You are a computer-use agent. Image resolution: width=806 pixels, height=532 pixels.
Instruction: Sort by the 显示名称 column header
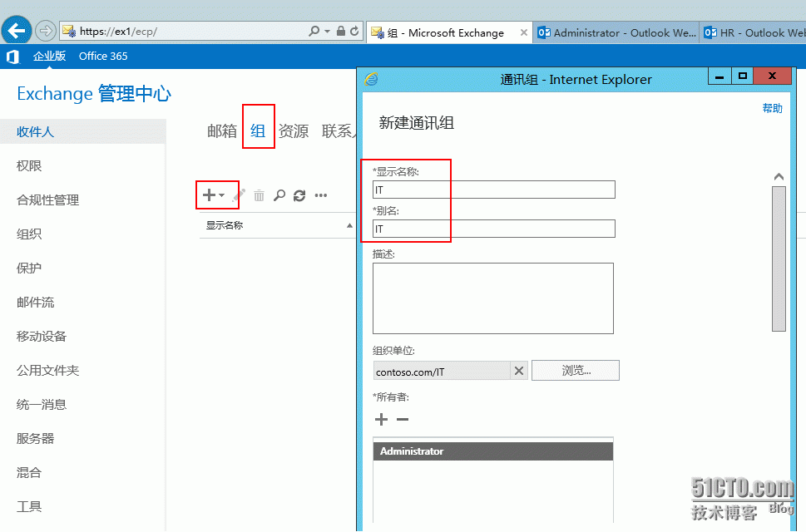click(225, 225)
